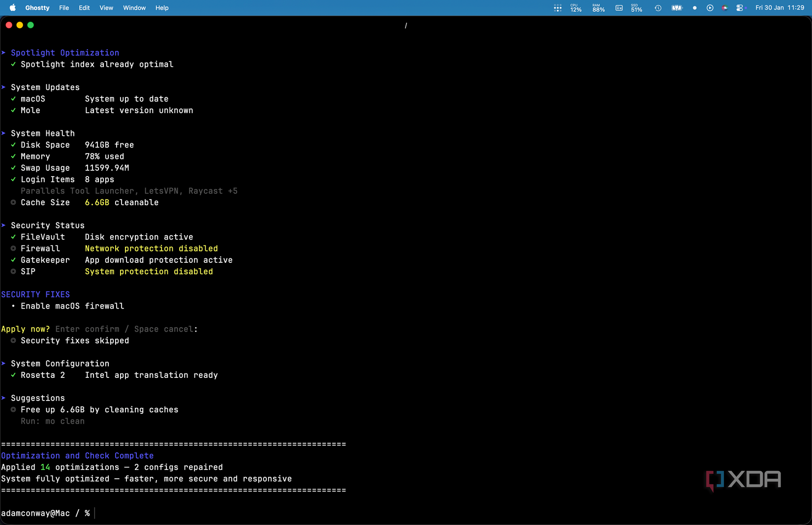Open the File menu
This screenshot has height=525, width=812.
pyautogui.click(x=64, y=8)
